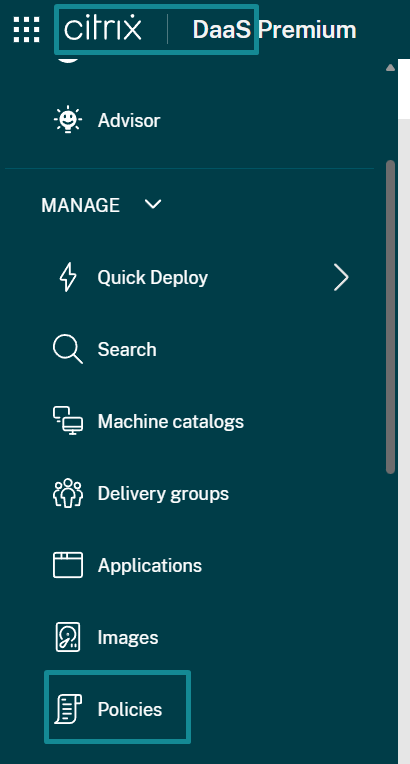This screenshot has width=410, height=764.
Task: Click the Delivery groups people icon
Action: (x=68, y=493)
